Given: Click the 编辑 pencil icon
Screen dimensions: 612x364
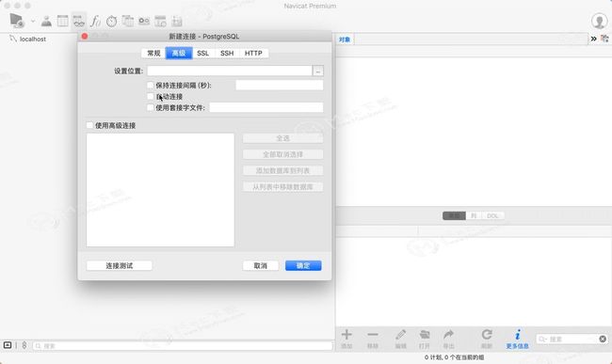Looking at the screenshot, I should (x=401, y=339).
